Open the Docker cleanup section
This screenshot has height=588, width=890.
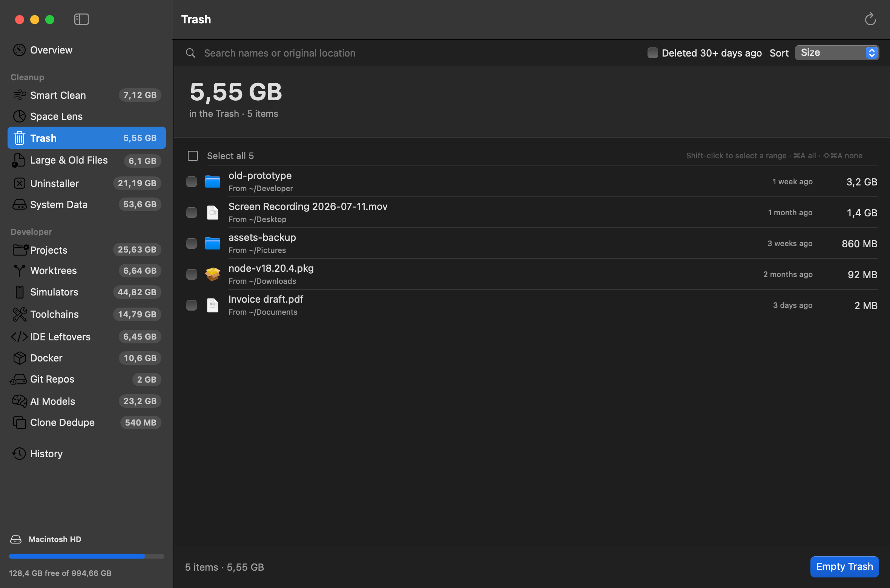click(x=87, y=358)
